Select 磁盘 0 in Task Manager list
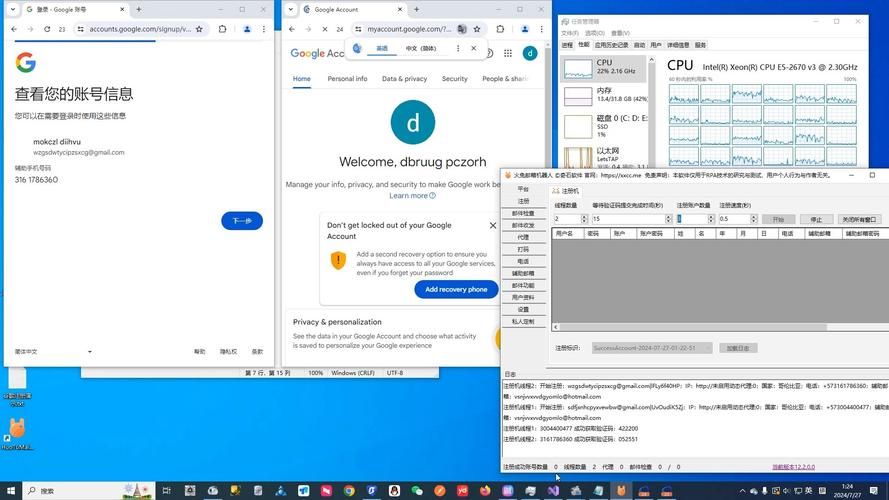This screenshot has height=500, width=889. [604, 126]
